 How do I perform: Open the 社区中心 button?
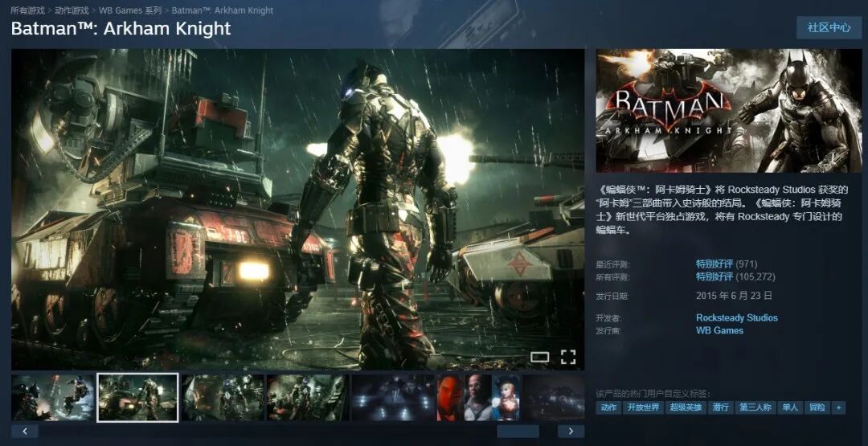coord(829,27)
